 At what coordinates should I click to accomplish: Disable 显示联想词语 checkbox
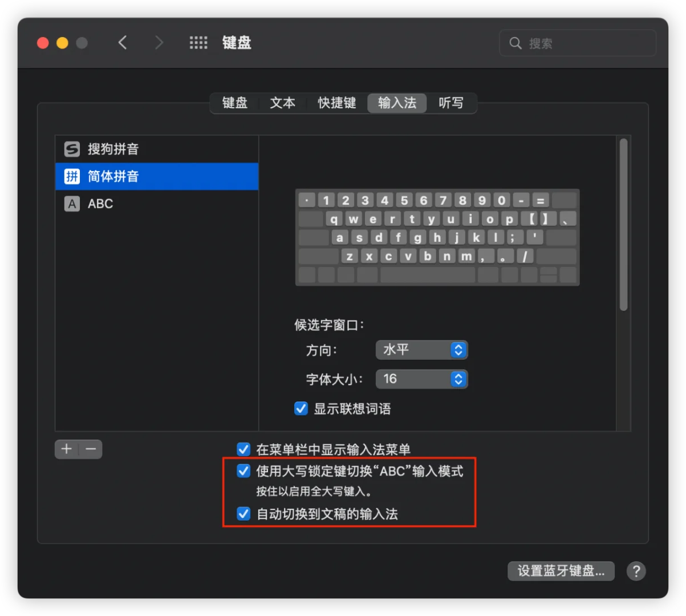coord(301,408)
